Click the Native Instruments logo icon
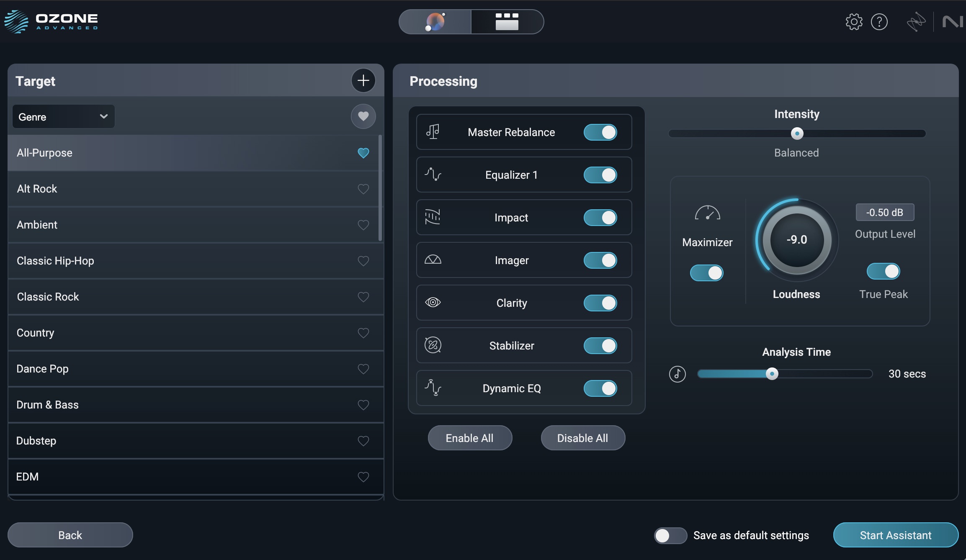This screenshot has width=966, height=560. click(952, 22)
